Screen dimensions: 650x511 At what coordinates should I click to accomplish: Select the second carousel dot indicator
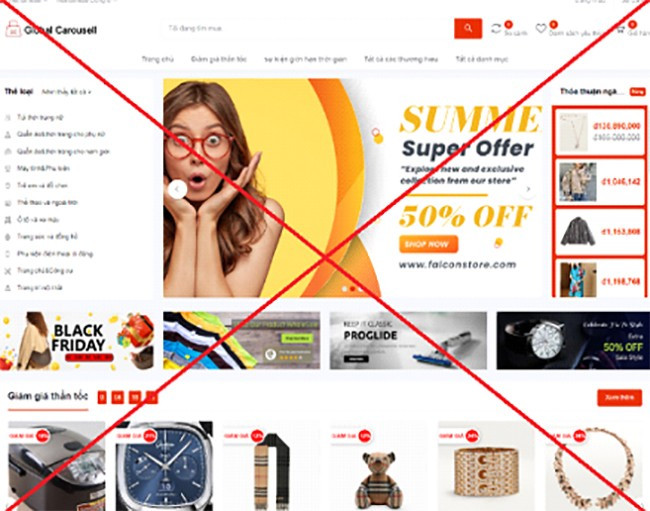point(352,289)
